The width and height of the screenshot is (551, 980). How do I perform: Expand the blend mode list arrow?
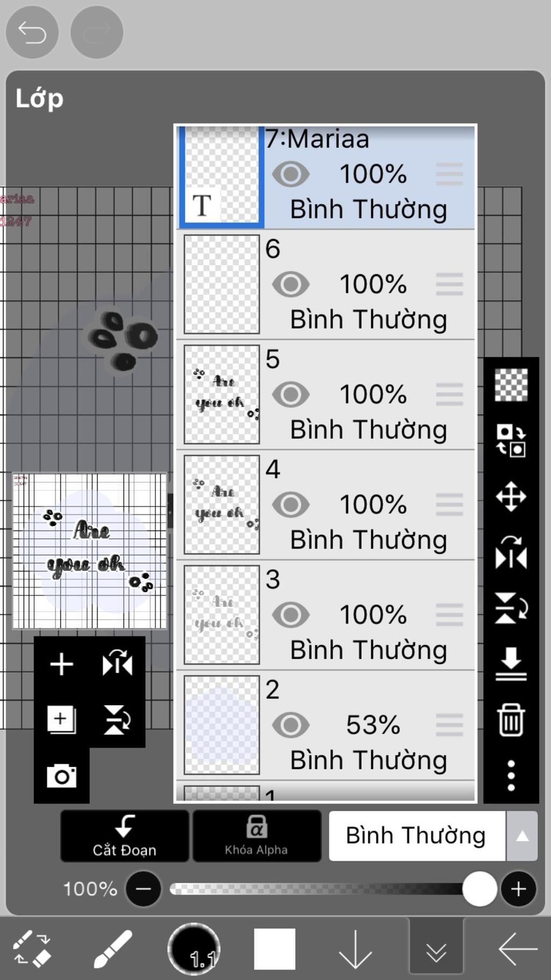[522, 836]
